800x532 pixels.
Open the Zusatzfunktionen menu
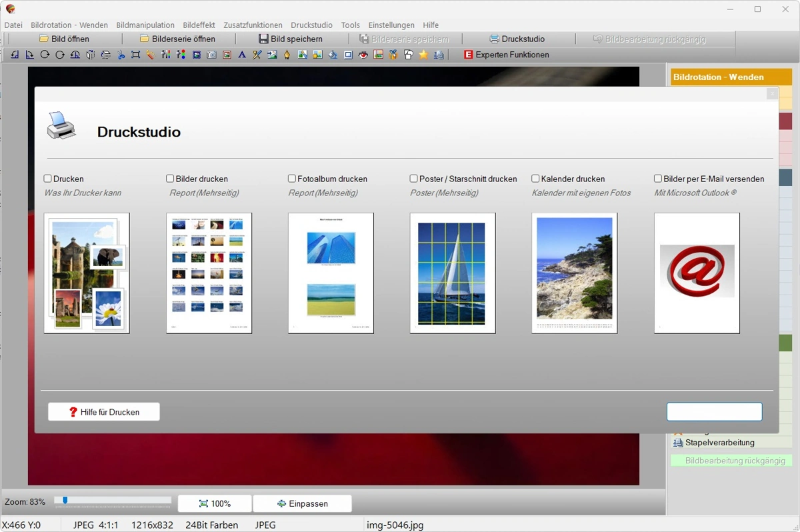(x=253, y=25)
